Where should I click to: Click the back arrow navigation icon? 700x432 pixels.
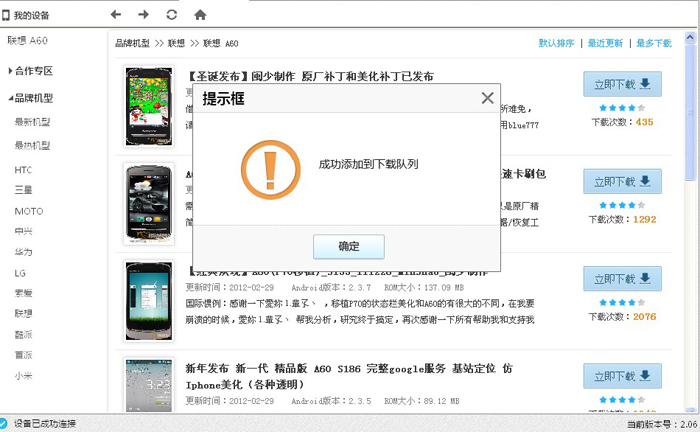(116, 15)
